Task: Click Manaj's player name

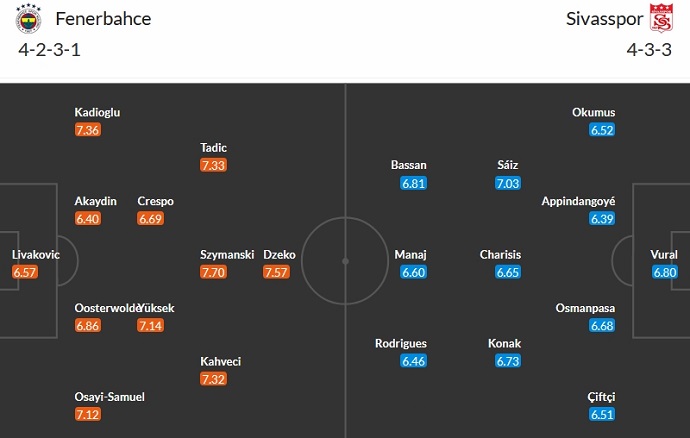Action: [x=411, y=255]
